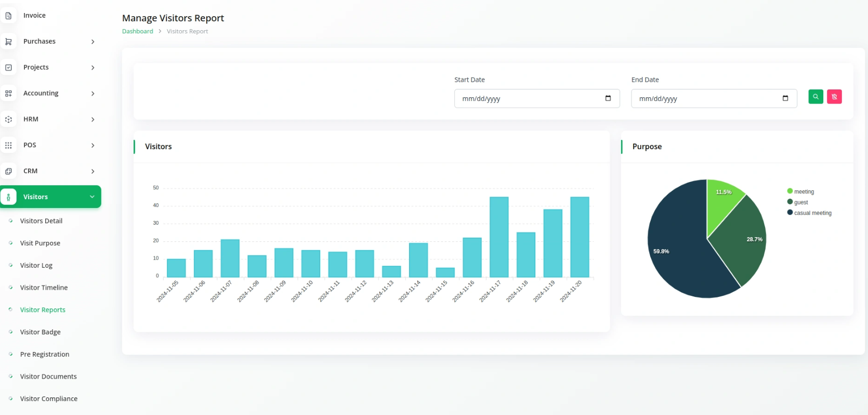Click the Dashboard breadcrumb link
The height and width of the screenshot is (415, 868).
(138, 31)
